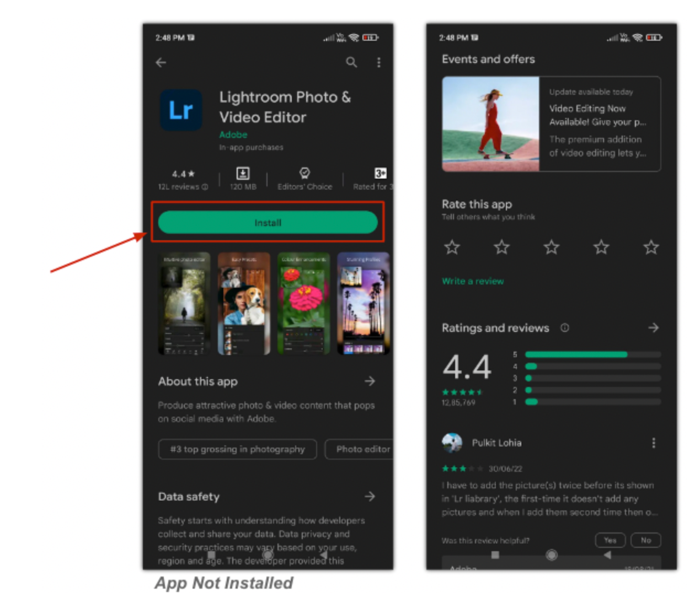Tap the 5-star rating distribution bar
The image size is (700, 603).
point(593,354)
